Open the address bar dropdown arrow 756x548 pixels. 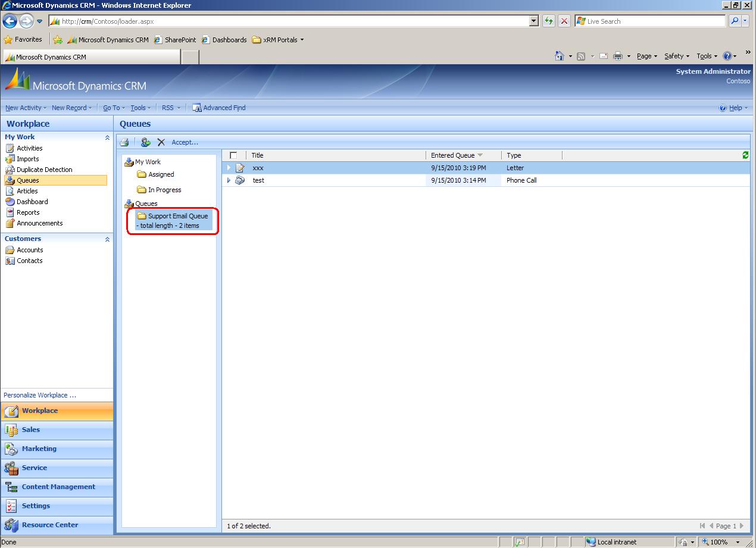[x=534, y=21]
